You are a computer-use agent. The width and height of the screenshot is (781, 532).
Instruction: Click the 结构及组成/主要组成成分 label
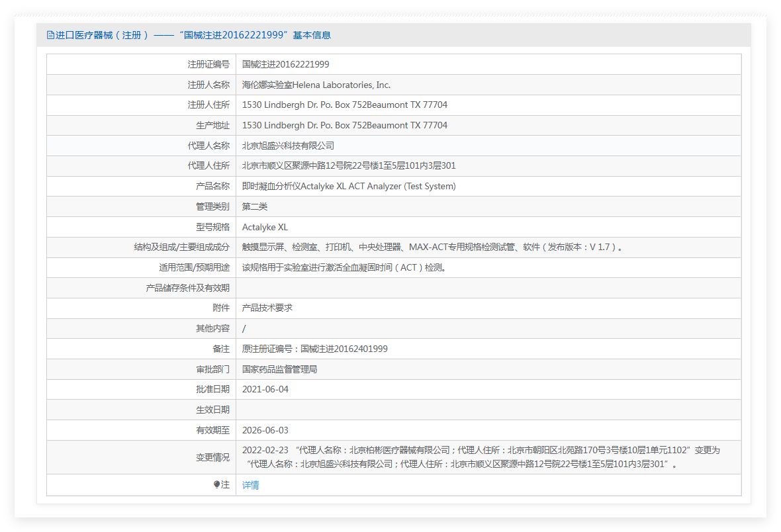click(182, 247)
